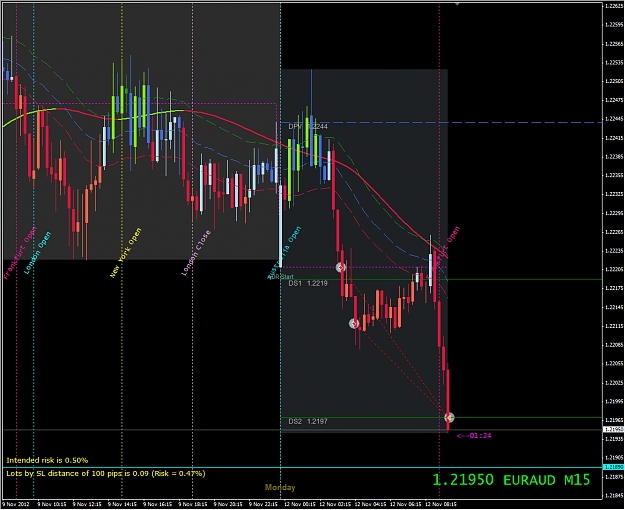Click the Australia Open session label
Screen dimensions: 625x510
coord(284,253)
